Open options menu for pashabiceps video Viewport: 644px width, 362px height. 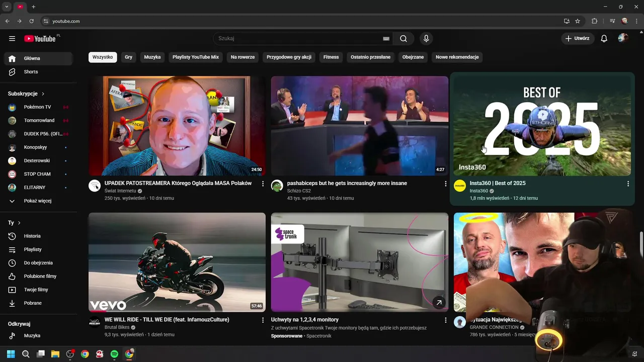pyautogui.click(x=445, y=184)
